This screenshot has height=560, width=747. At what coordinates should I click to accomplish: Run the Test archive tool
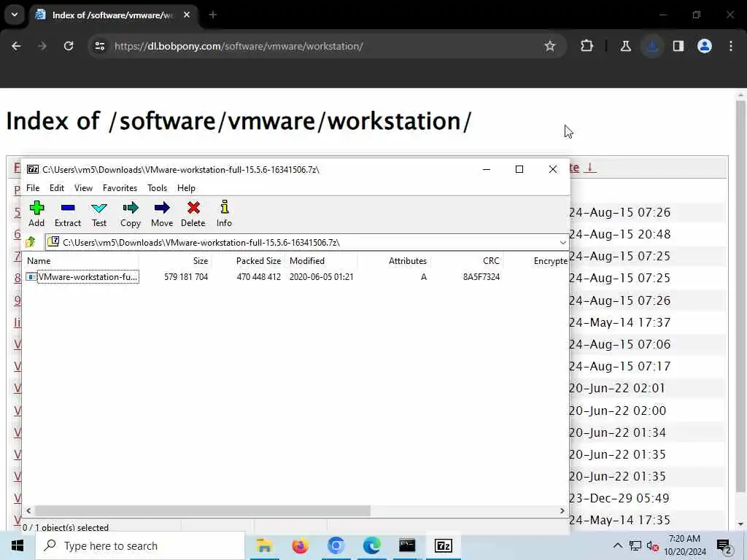(x=99, y=214)
